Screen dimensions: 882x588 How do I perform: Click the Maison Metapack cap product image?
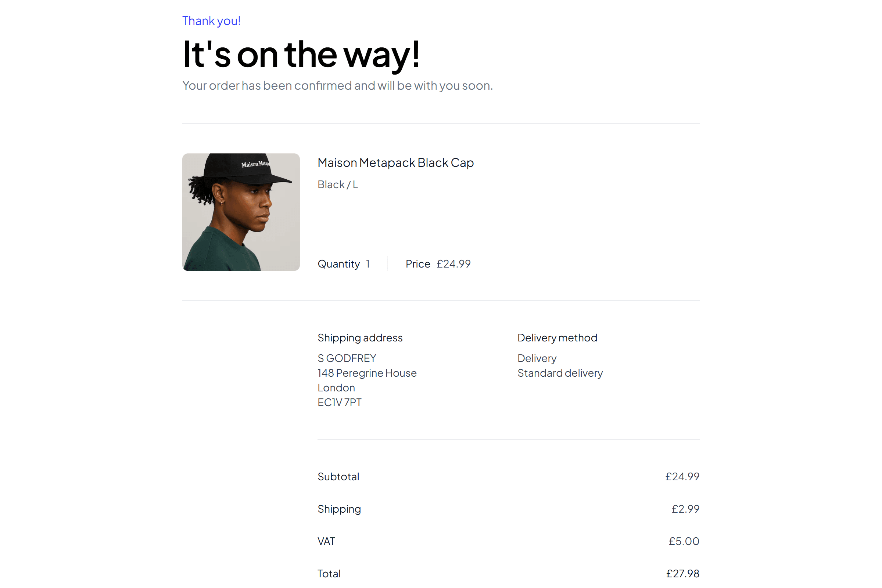click(x=241, y=212)
